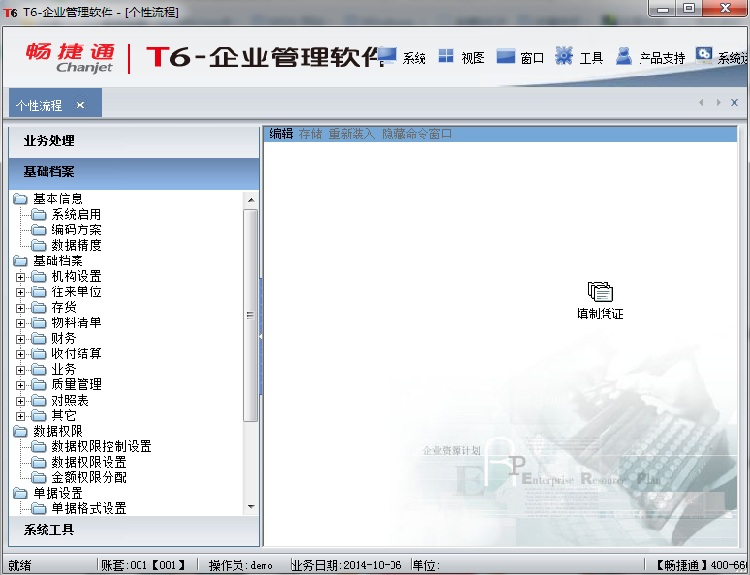This screenshot has height=575, width=750.
Task: Click the tree vertical scrollbar thumb
Action: [251, 315]
